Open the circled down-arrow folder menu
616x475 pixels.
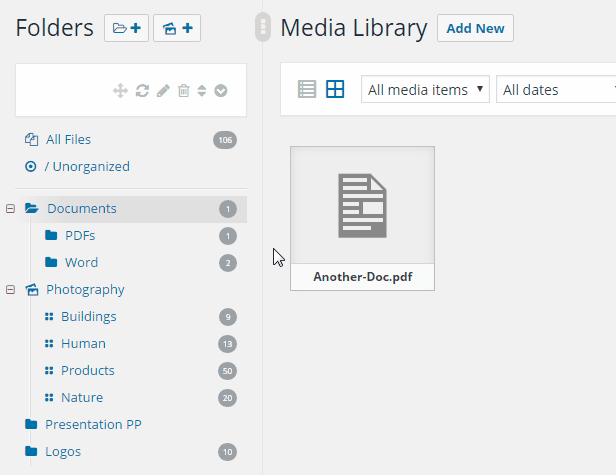coord(221,91)
